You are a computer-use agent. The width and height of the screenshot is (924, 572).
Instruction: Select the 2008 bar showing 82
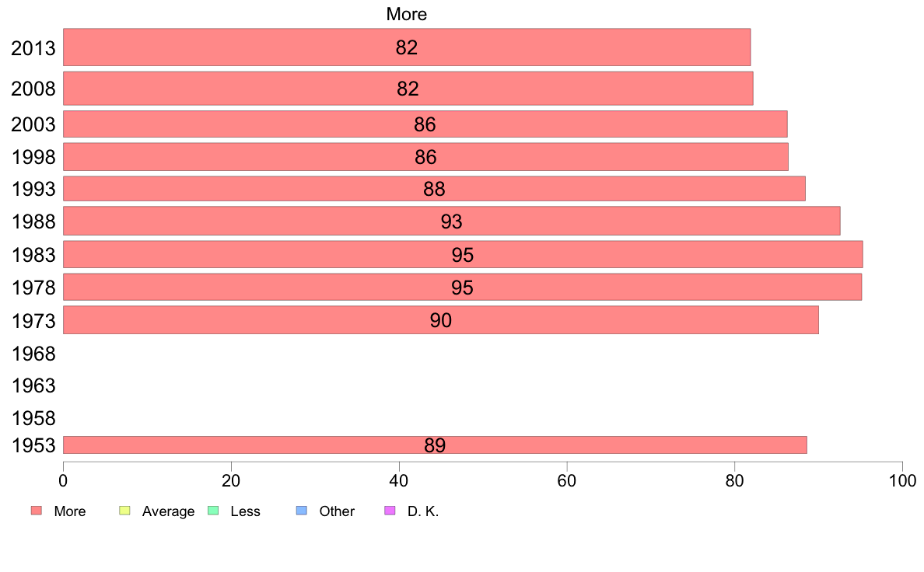click(x=408, y=89)
